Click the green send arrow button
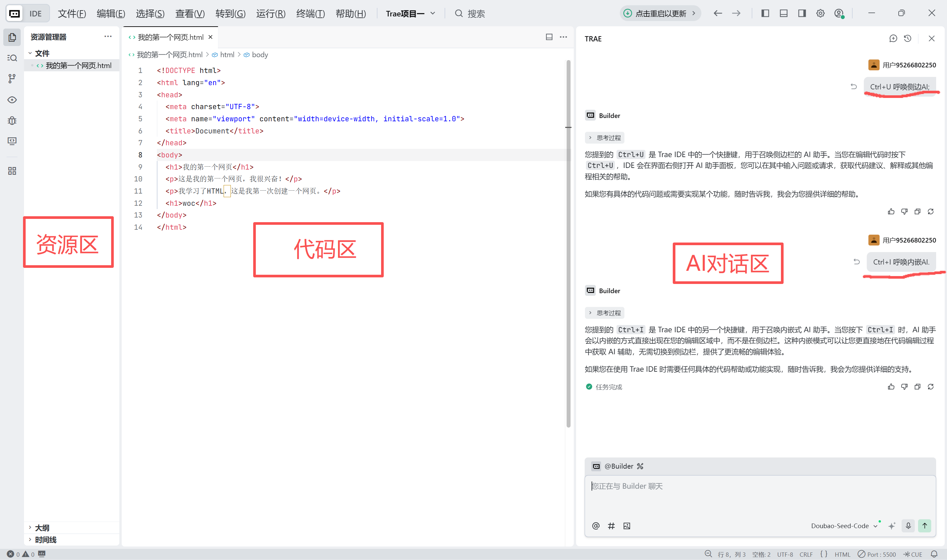Screen dimensions: 947x560 point(925,526)
